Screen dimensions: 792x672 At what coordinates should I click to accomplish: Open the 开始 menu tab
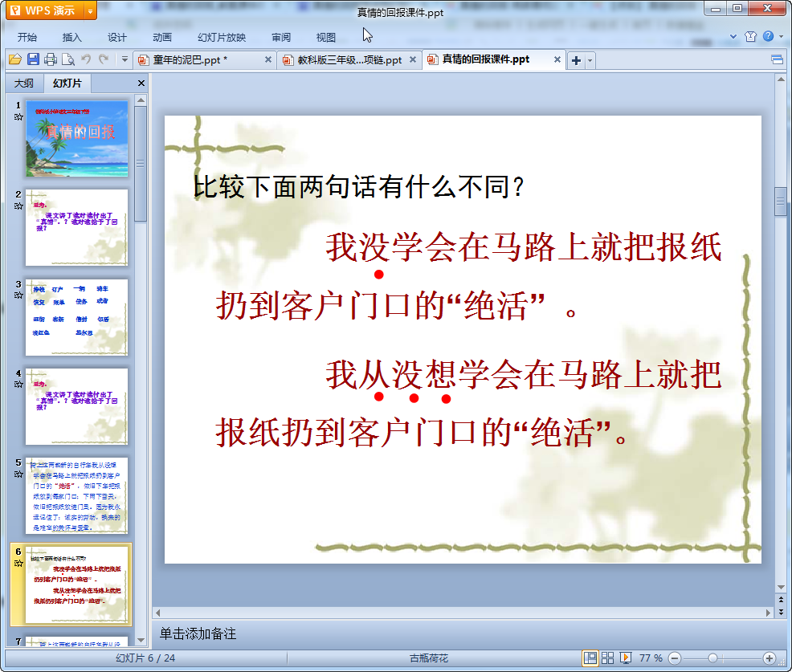point(27,38)
